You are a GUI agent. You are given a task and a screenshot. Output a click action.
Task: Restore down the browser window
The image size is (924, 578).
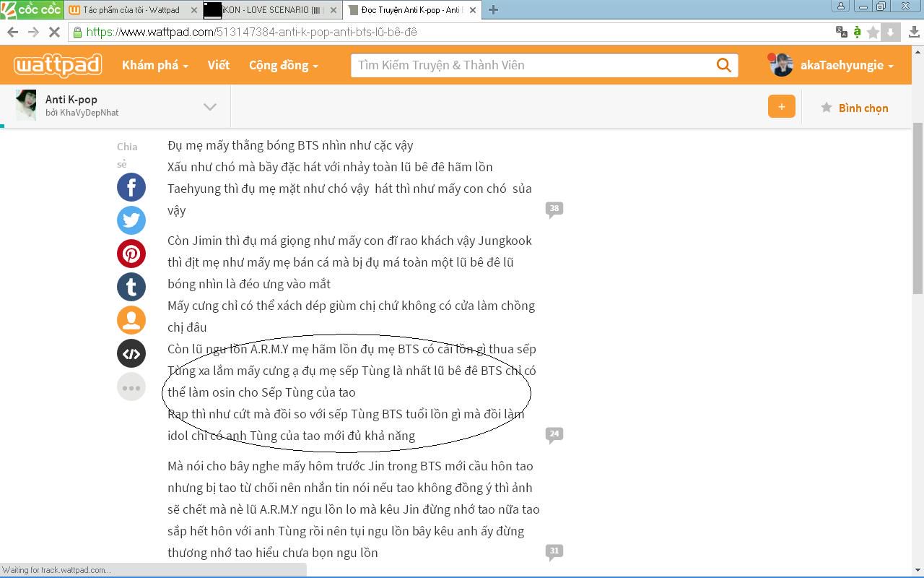click(x=881, y=6)
